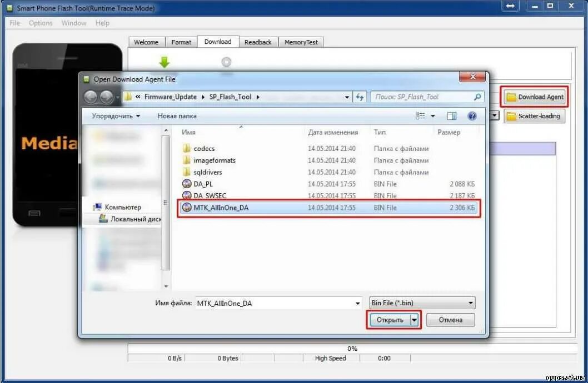Click the navigation pane vertical scrollbar
588x383 pixels.
166,202
